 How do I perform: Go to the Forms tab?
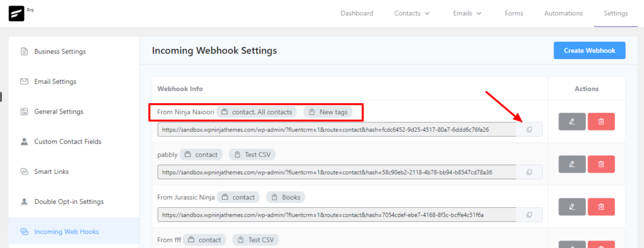[x=514, y=14]
